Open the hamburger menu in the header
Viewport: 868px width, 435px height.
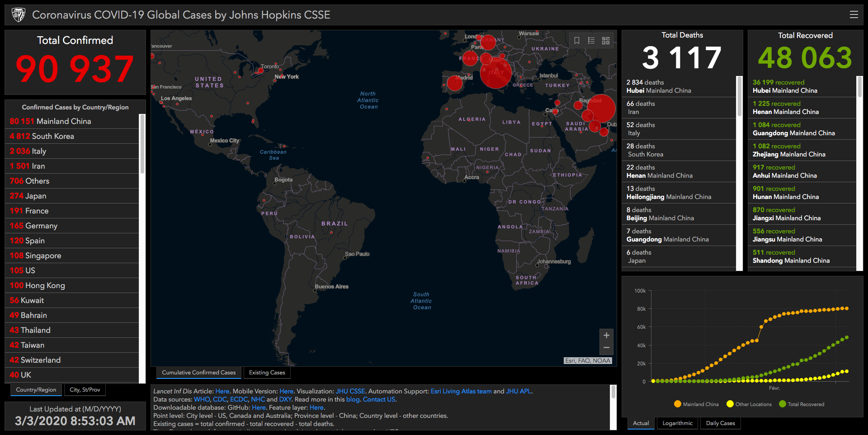point(854,14)
